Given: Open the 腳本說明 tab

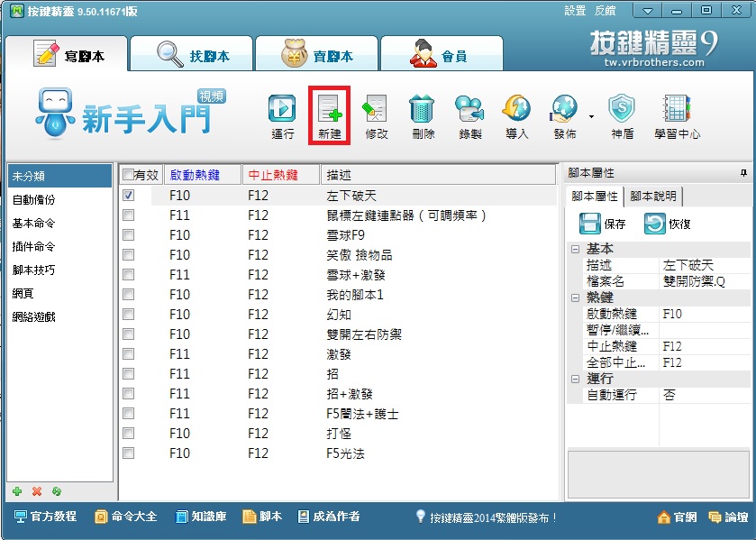Looking at the screenshot, I should (x=654, y=197).
